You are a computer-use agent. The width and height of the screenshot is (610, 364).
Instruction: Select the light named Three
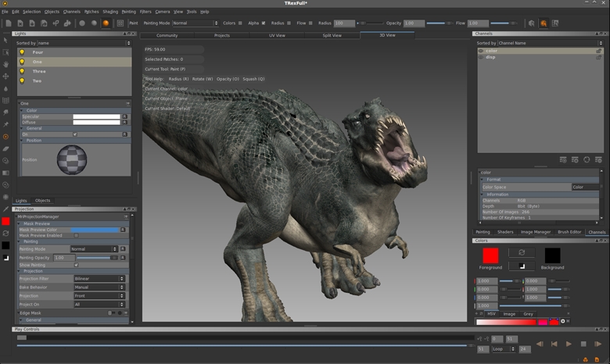pyautogui.click(x=39, y=71)
